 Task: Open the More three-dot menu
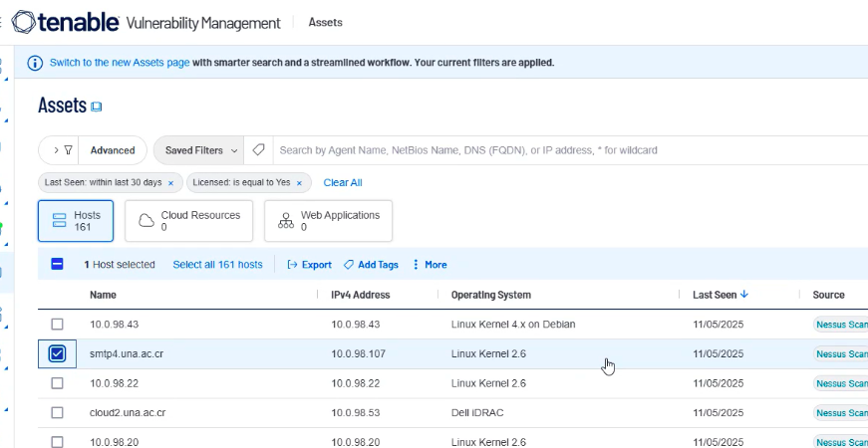point(416,265)
